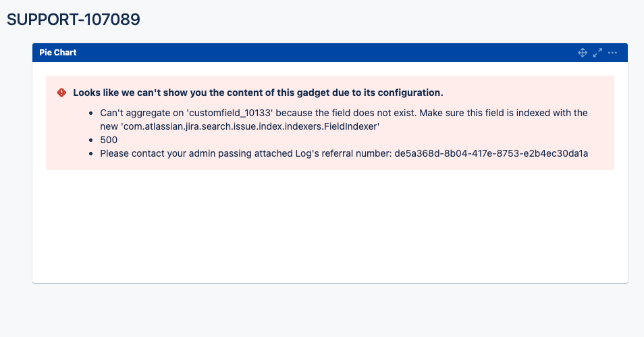The image size is (644, 337).
Task: Click the bullet before 'Please contact your admin'
Action: click(x=91, y=154)
